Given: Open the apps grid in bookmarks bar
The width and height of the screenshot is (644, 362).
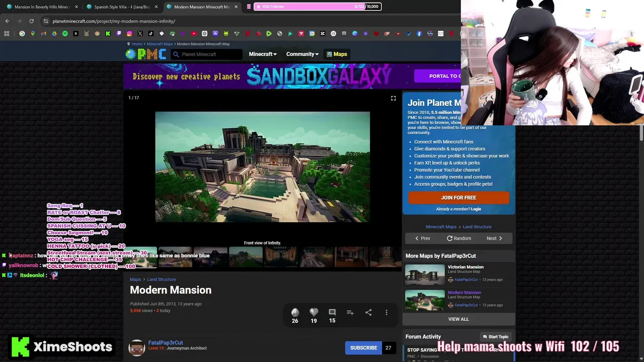Looking at the screenshot, I should 7,34.
